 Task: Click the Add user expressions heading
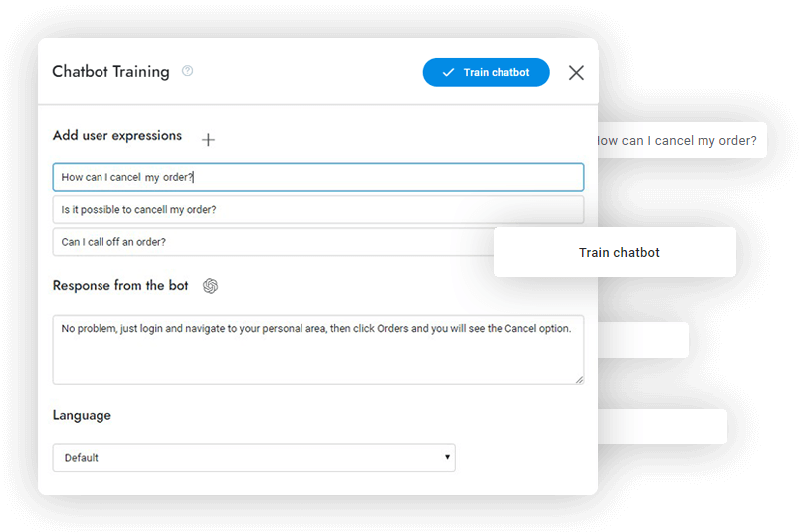tap(117, 136)
